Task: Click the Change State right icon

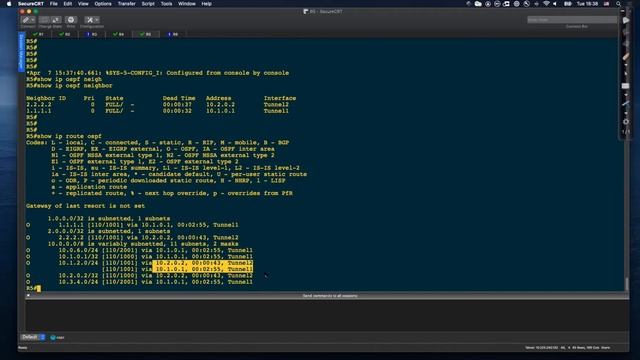Action: pos(56,20)
